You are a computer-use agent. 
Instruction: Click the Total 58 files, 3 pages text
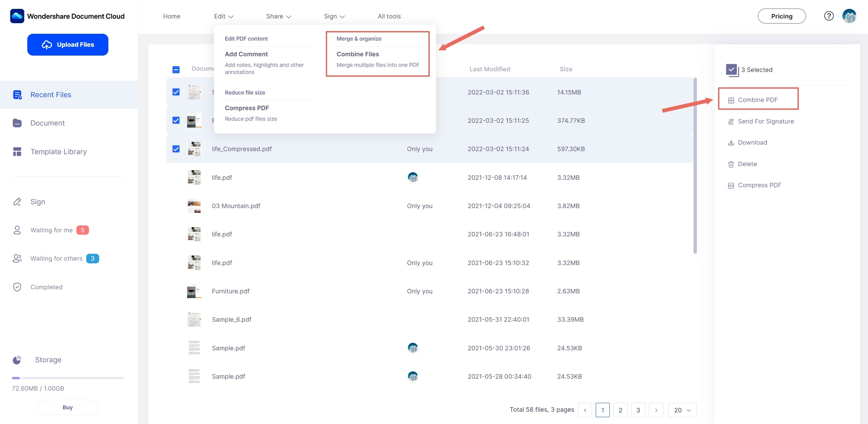click(x=542, y=410)
